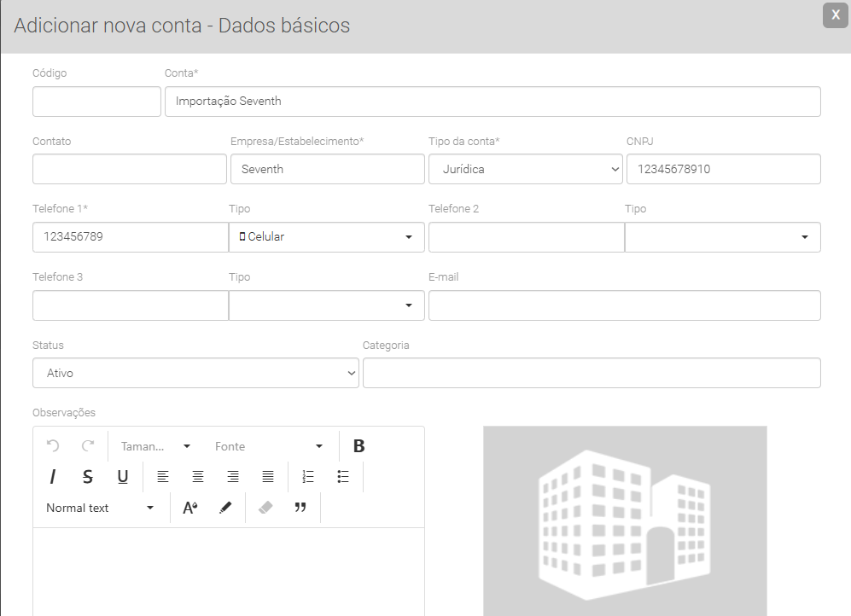Open the Status dropdown showing Ativo

[195, 373]
